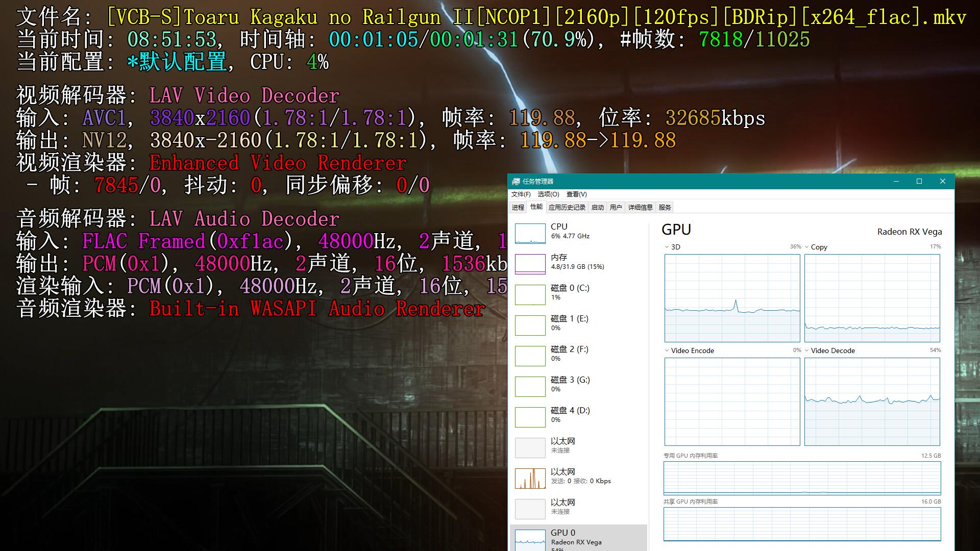Open the 服务 tab
The image size is (980, 551).
pyautogui.click(x=665, y=207)
